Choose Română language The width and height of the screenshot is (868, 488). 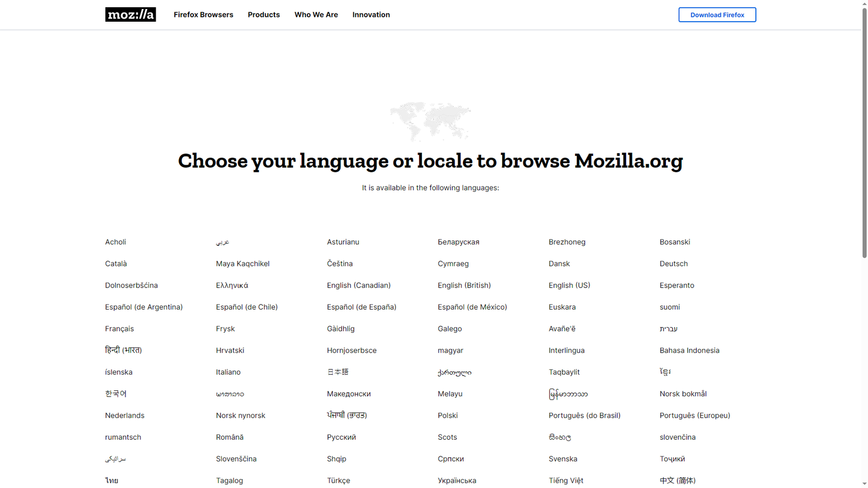tap(230, 437)
